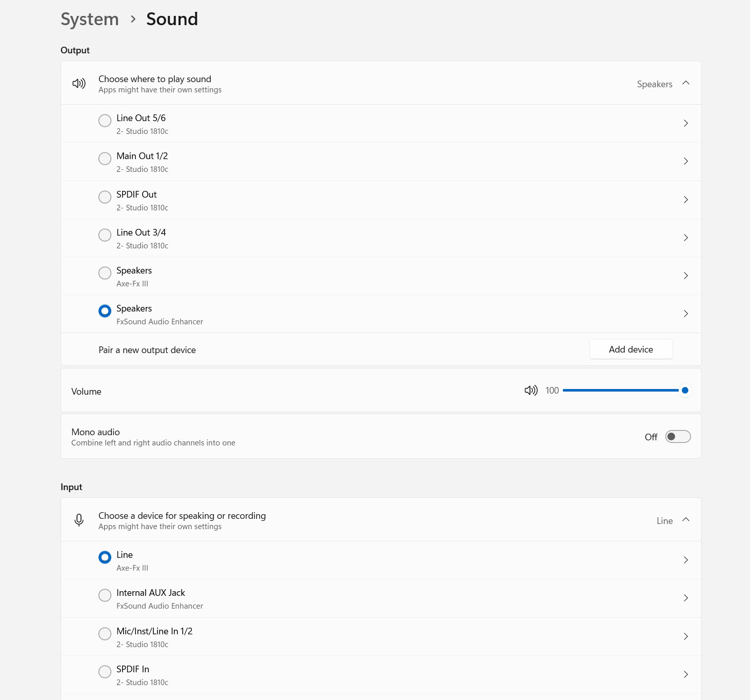Open SPDIF In properties chevron
The height and width of the screenshot is (700, 750).
point(686,674)
